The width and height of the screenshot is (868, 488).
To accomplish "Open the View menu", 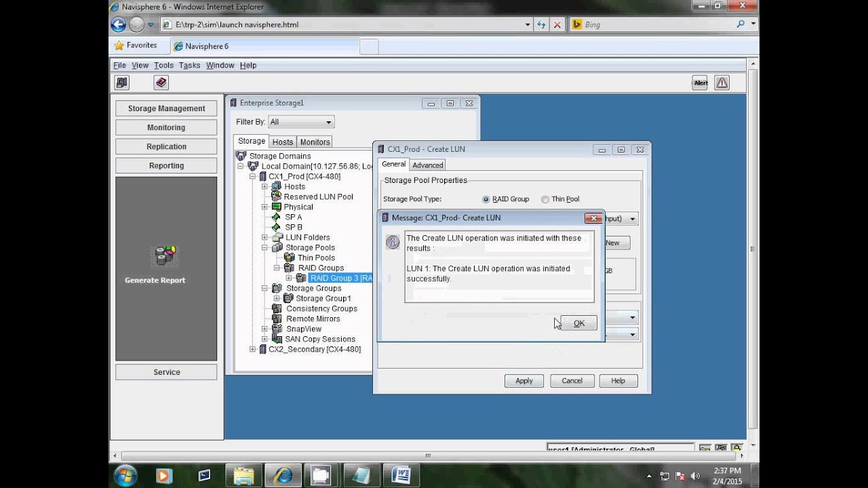I will click(x=140, y=65).
